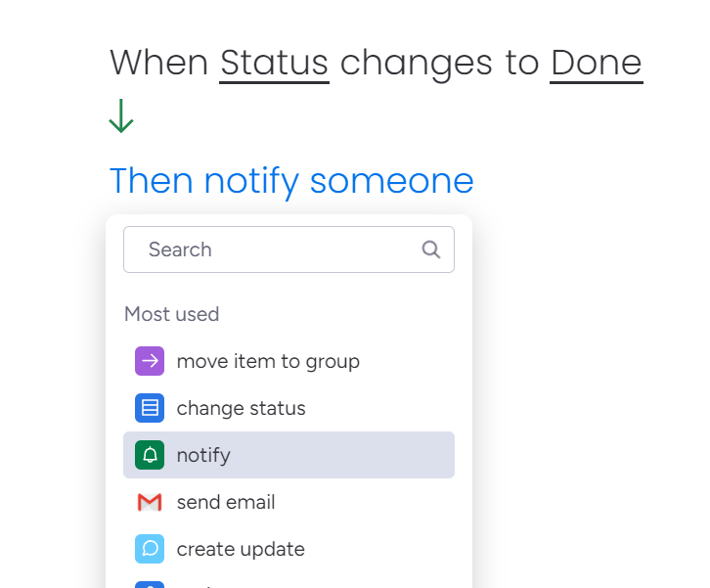Click the partially visible blue icon below create update
Image resolution: width=710 pixels, height=588 pixels.
pos(150,585)
